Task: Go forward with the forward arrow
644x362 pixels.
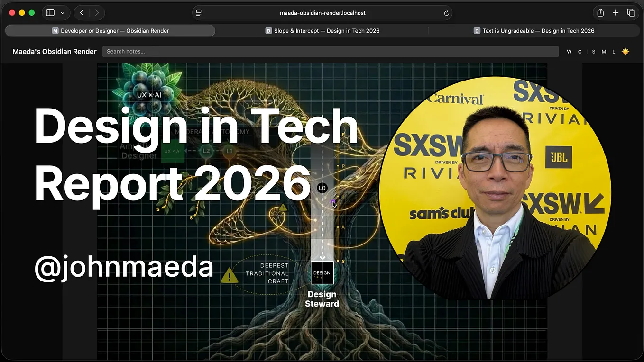Action: pyautogui.click(x=97, y=13)
